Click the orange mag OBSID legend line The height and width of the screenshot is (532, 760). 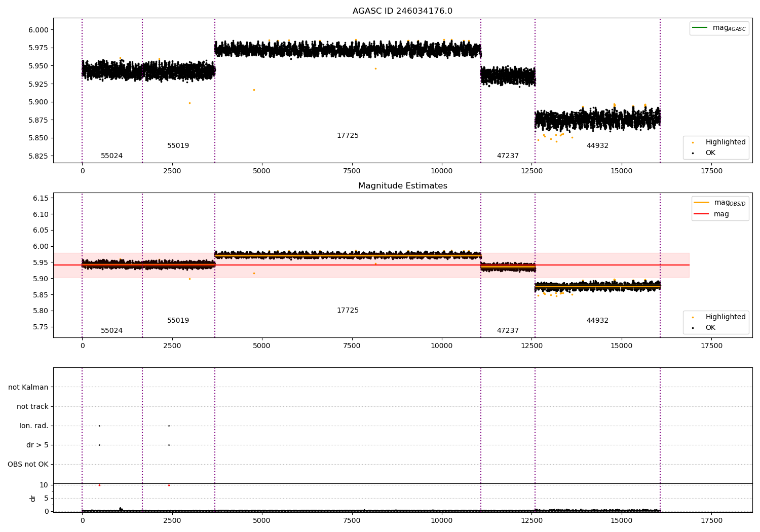[701, 203]
